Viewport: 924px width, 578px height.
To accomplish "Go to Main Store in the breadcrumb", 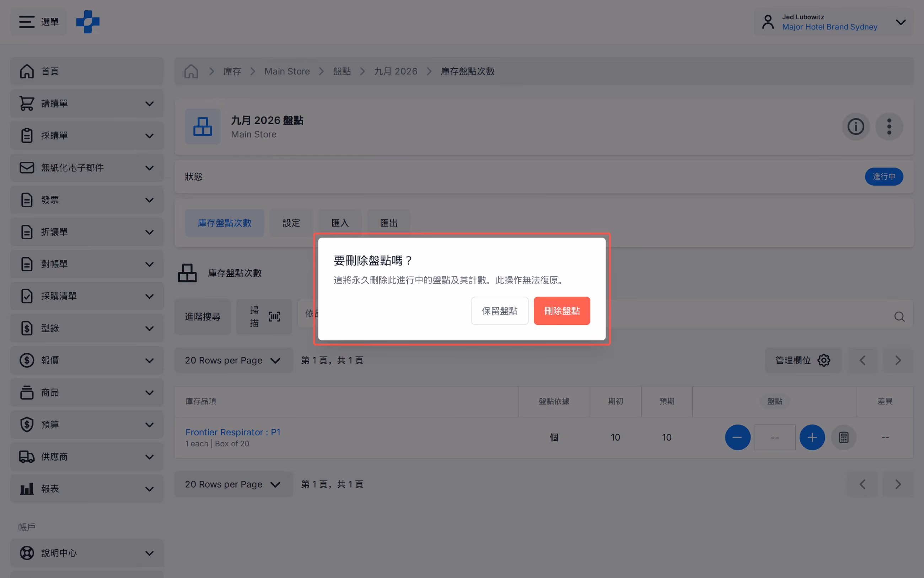I will 287,71.
